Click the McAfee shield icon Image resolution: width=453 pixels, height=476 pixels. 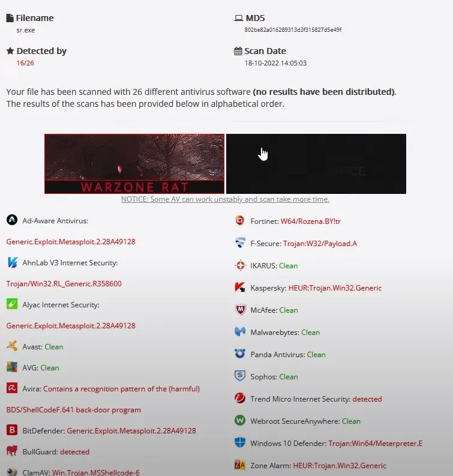pyautogui.click(x=241, y=310)
